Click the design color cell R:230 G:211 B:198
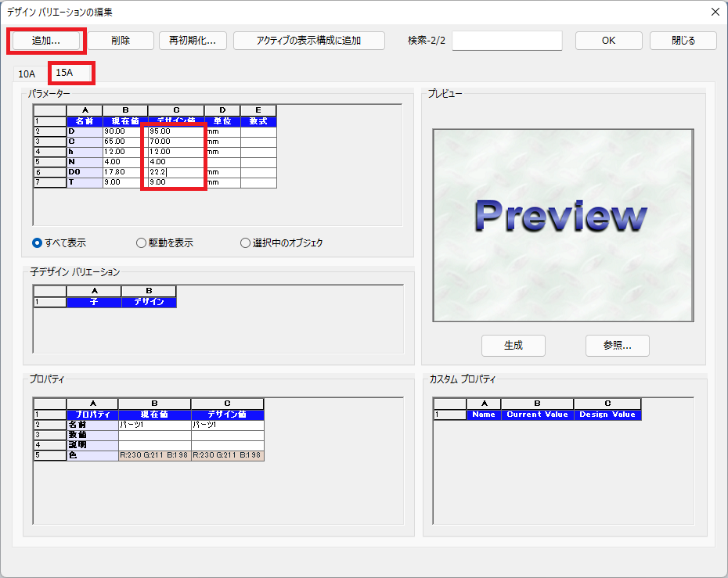 pos(227,455)
